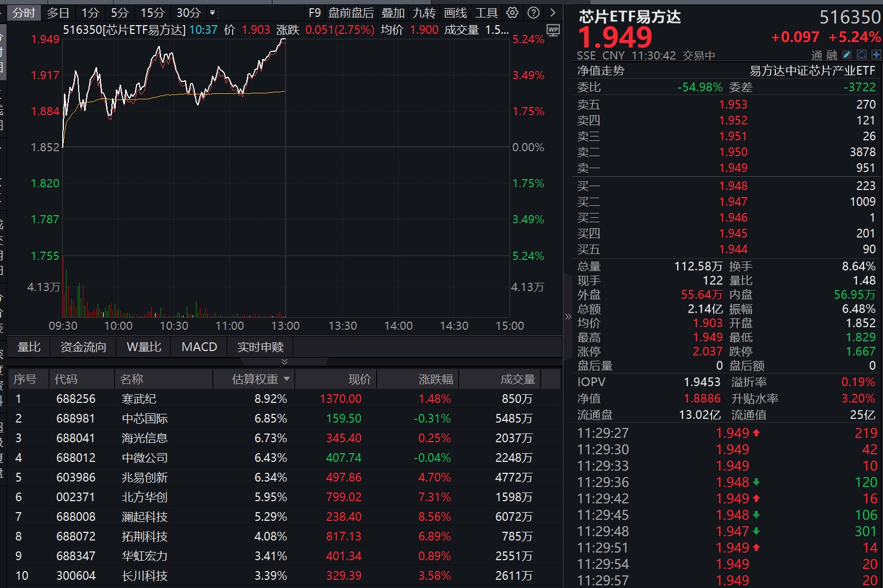Collapse the indicator panel using double chevron
Screen dimensions: 883x588
(284, 361)
